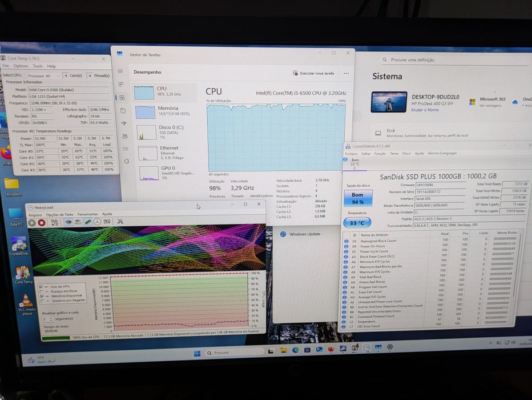Click the taskbar Procurar search box
Screen dimensions: 532x400
pos(234,353)
